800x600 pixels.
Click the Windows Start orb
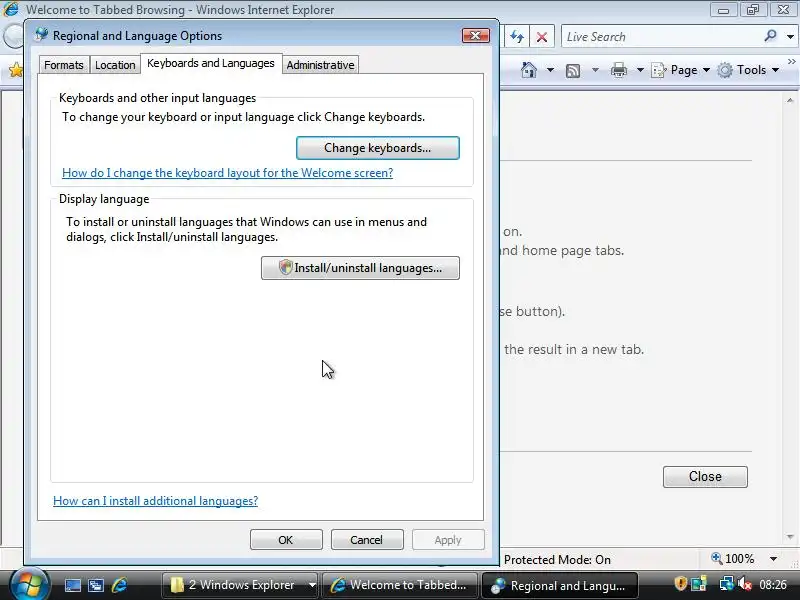29,585
